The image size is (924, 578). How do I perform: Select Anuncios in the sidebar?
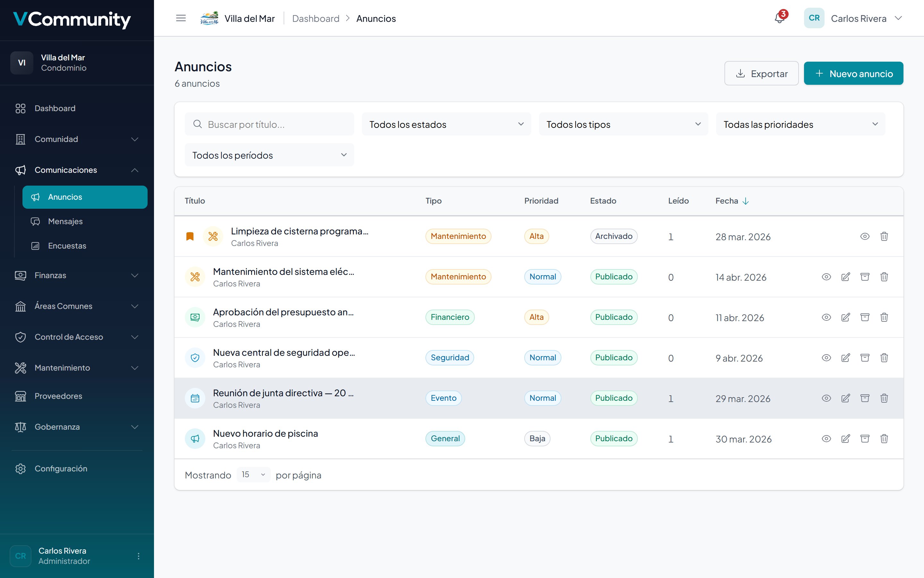(85, 197)
